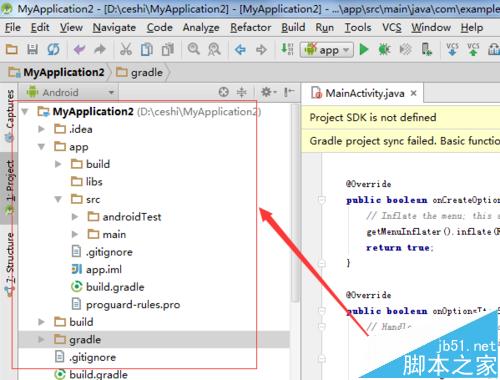Image resolution: width=500 pixels, height=380 pixels.
Task: Click the Project panel vertical scrollbar
Action: [295, 203]
